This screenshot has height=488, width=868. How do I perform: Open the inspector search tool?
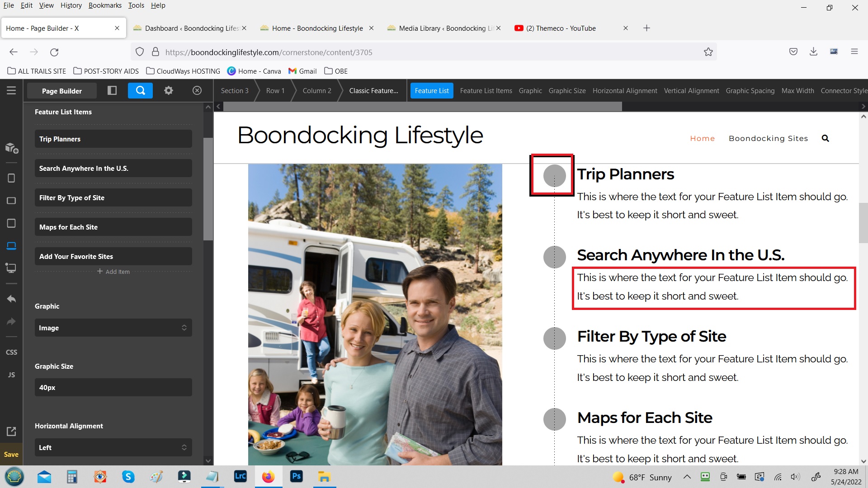[x=140, y=90]
